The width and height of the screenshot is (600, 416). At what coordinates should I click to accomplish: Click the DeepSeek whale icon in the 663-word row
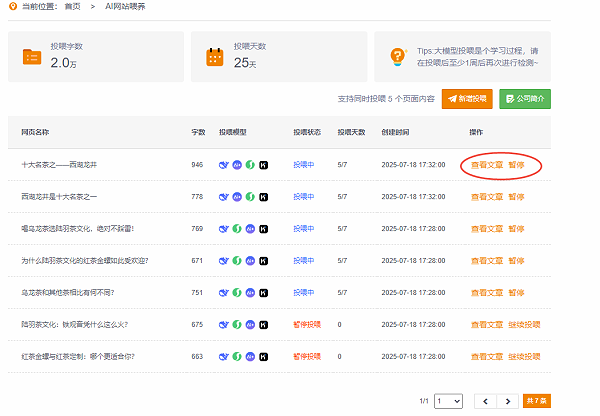click(223, 357)
